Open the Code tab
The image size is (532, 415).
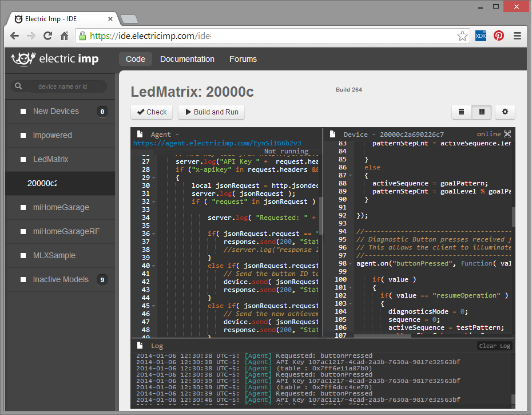(x=136, y=59)
